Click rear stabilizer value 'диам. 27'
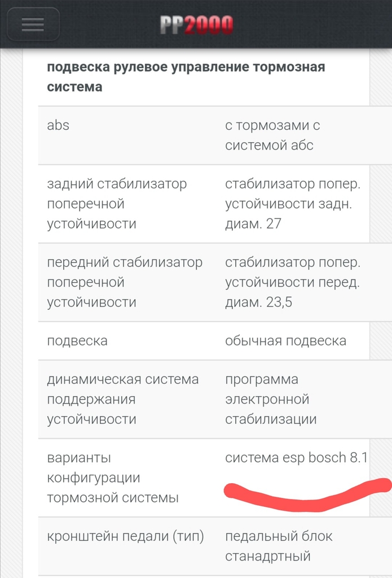The height and width of the screenshot is (578, 392). click(x=253, y=224)
